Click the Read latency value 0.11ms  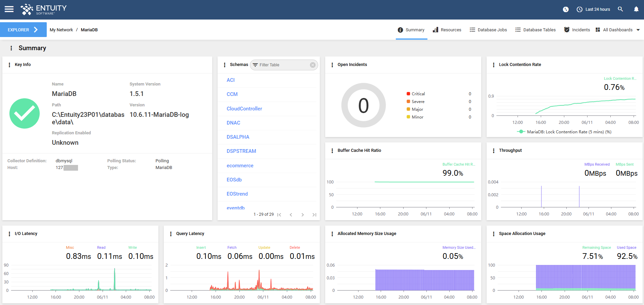(x=110, y=257)
